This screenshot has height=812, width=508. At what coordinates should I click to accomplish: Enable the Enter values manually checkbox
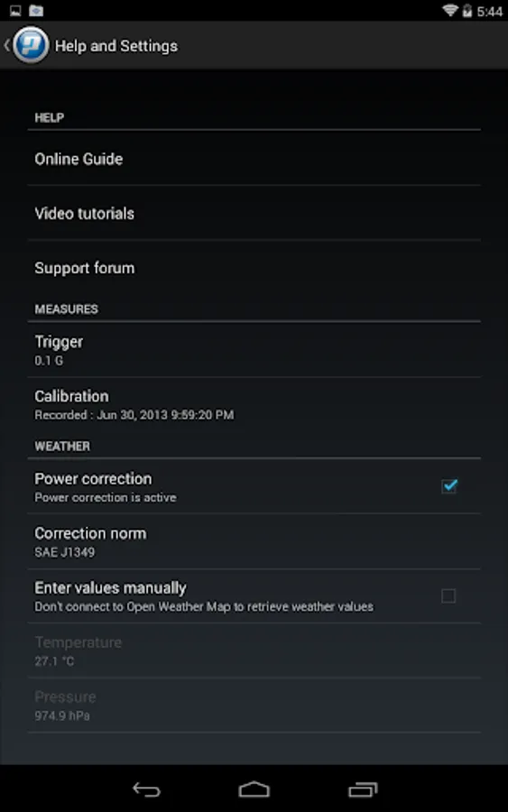click(x=448, y=596)
